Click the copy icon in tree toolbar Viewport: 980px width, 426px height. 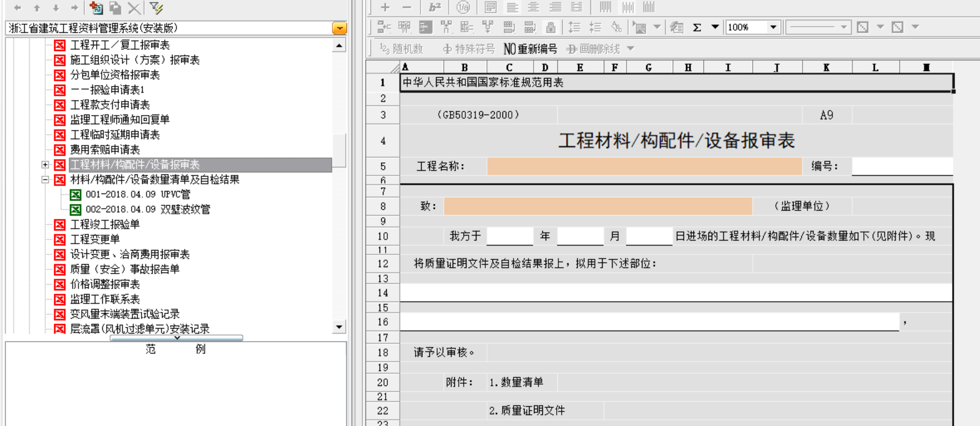pos(115,8)
